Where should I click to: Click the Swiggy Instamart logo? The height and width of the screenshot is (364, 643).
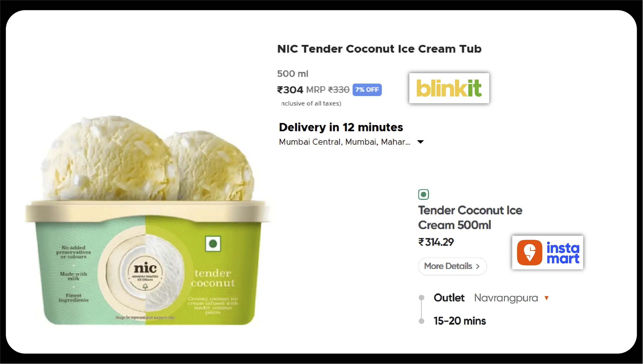[x=548, y=252]
